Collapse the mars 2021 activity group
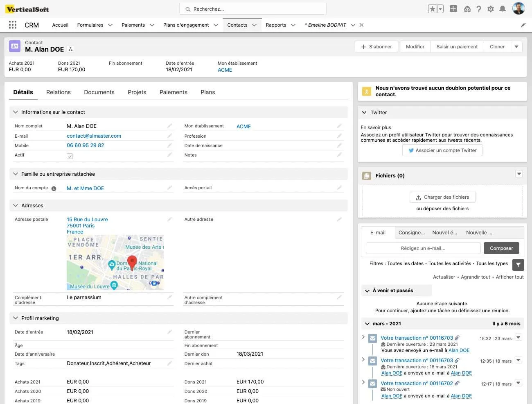Image resolution: width=532 pixels, height=404 pixels. coord(367,324)
